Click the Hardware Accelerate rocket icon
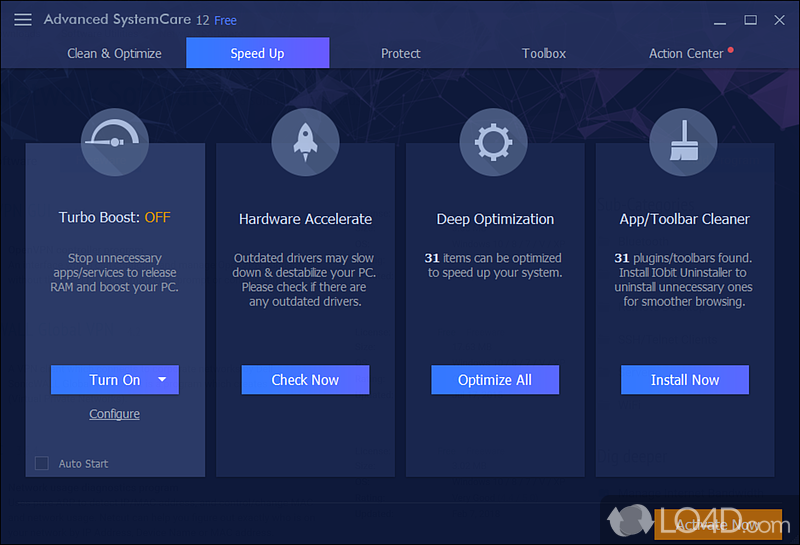 coord(305,143)
